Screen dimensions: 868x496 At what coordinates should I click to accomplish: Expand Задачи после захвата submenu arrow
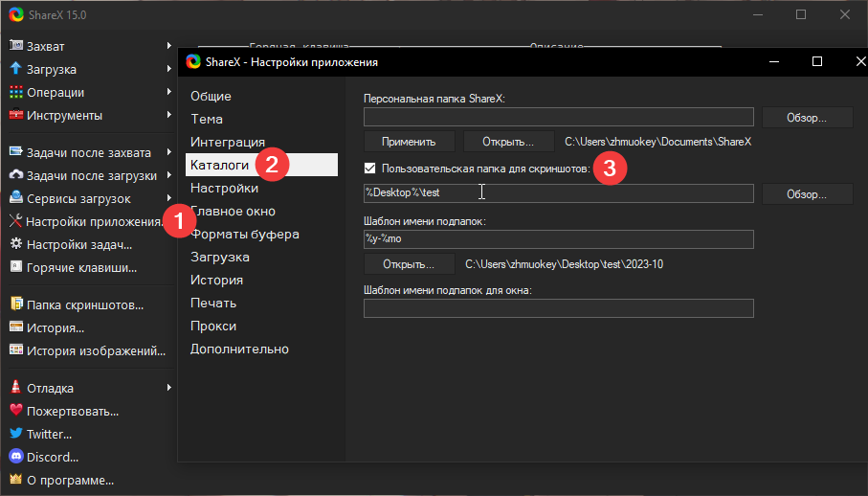pos(168,151)
